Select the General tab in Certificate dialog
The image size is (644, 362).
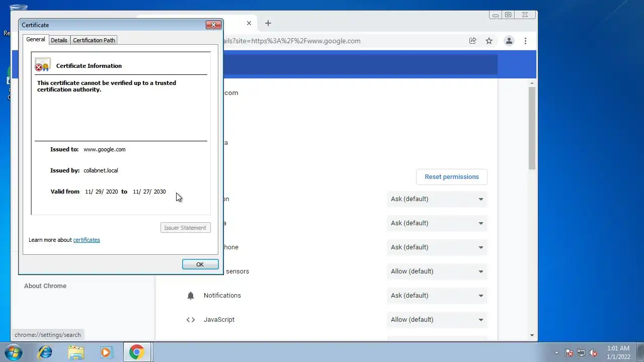point(36,39)
